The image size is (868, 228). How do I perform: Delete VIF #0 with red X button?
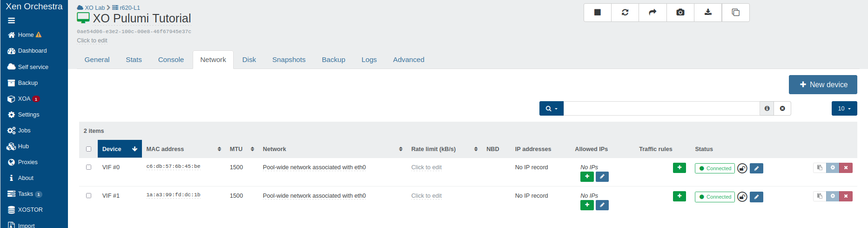(846, 168)
